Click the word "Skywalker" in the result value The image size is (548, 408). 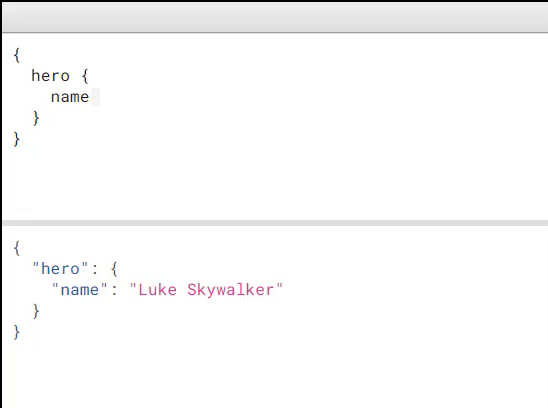click(231, 290)
